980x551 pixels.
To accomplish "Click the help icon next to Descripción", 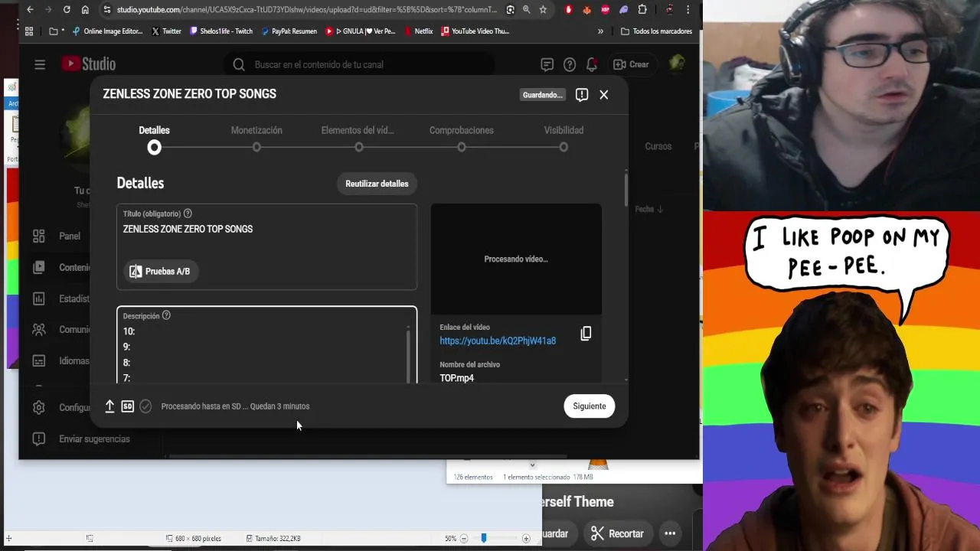I will [166, 315].
